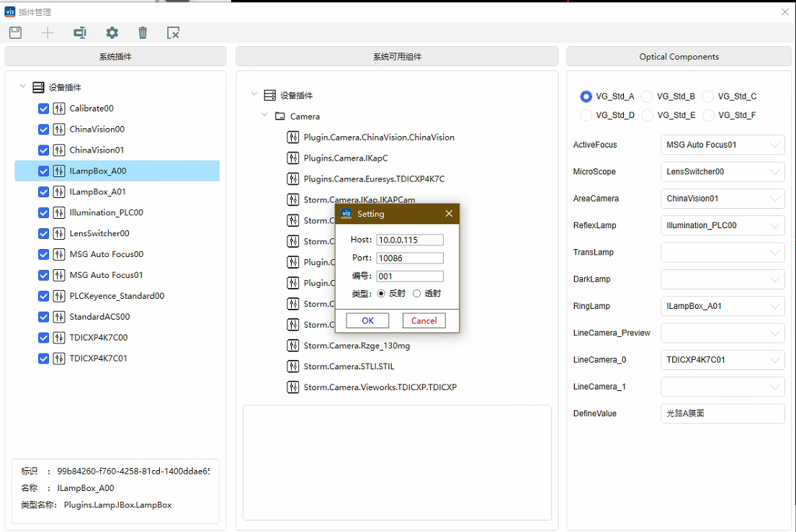Click the Port input field
The height and width of the screenshot is (532, 796).
[x=410, y=258]
